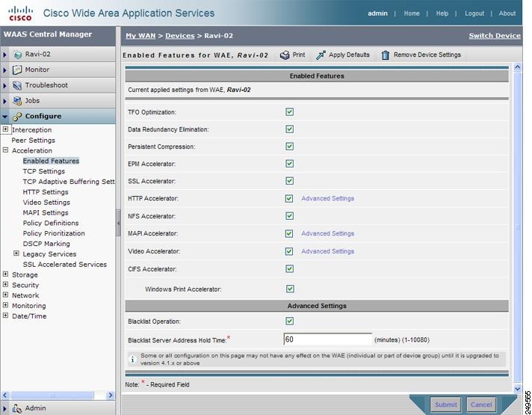Screen dimensions: 532x415
Task: Click My WAN breadcrumb
Action: click(x=140, y=36)
